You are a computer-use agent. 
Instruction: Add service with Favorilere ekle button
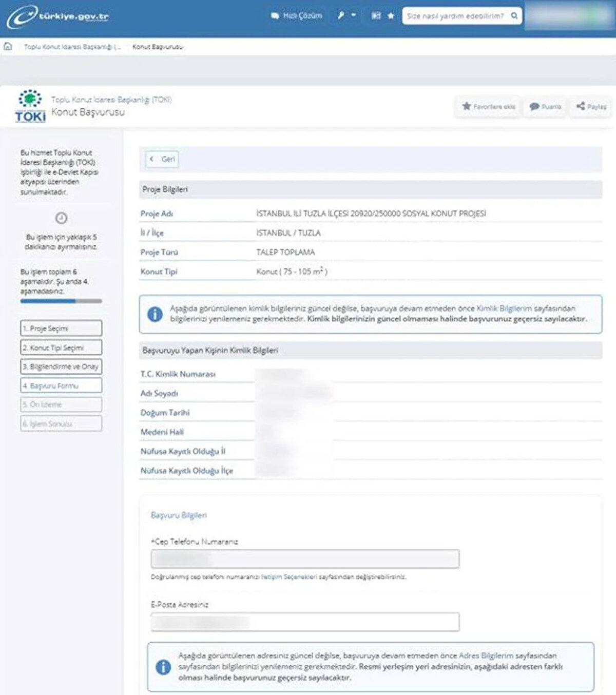click(x=489, y=107)
